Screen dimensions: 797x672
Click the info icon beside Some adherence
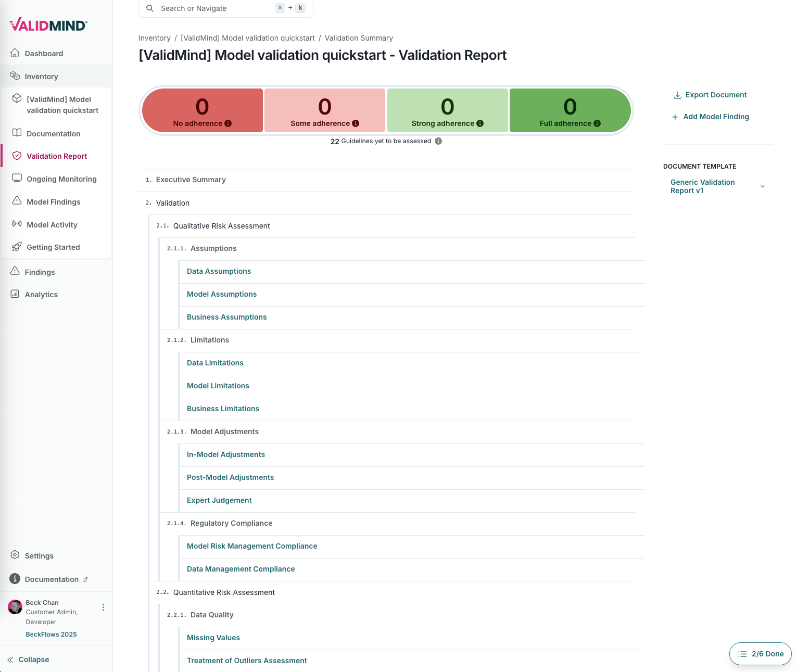coord(356,123)
